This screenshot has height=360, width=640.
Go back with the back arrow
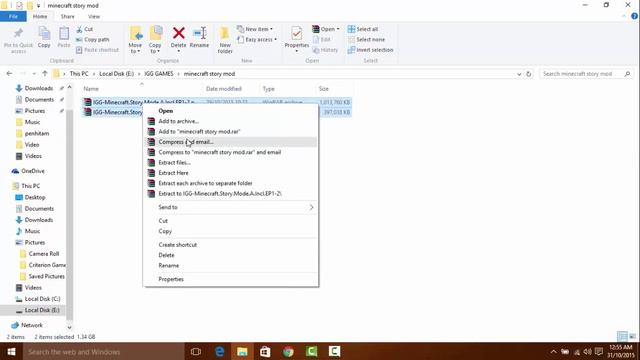9,73
